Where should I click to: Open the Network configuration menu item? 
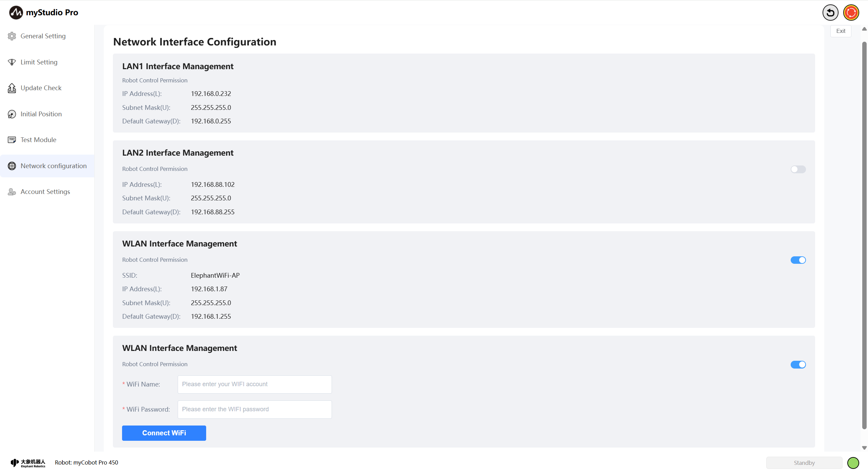click(54, 166)
